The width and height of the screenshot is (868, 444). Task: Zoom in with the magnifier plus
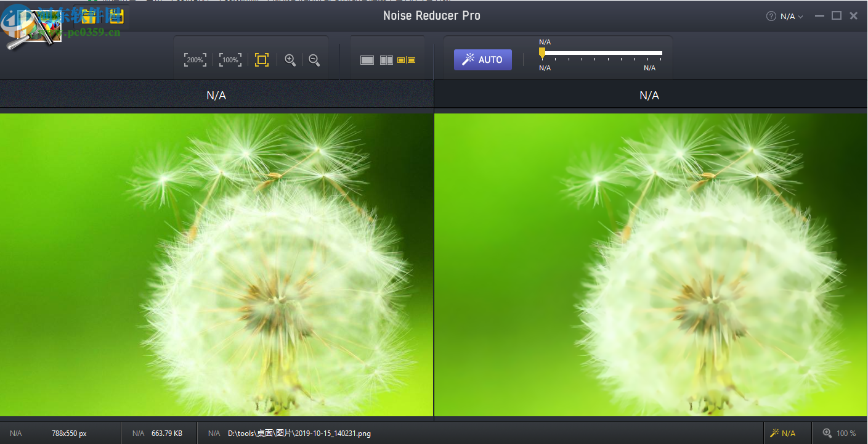coord(290,60)
